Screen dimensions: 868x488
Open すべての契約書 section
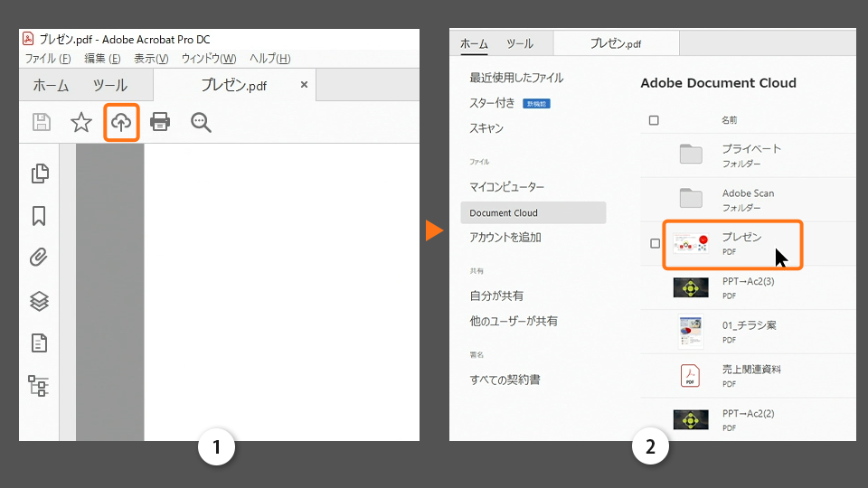pos(505,380)
